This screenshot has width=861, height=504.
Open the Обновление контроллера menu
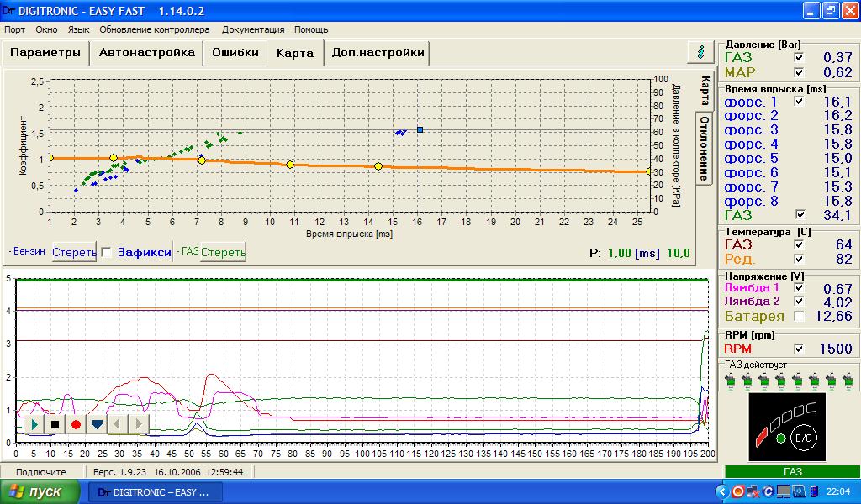click(155, 29)
